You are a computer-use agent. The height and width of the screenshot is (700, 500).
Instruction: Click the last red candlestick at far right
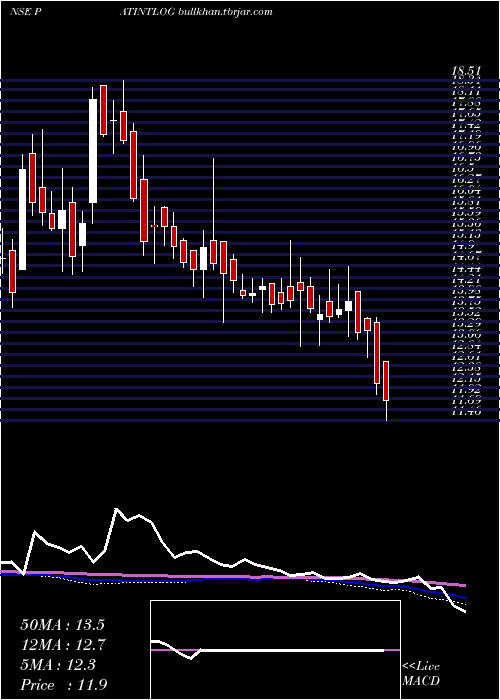[x=386, y=381]
